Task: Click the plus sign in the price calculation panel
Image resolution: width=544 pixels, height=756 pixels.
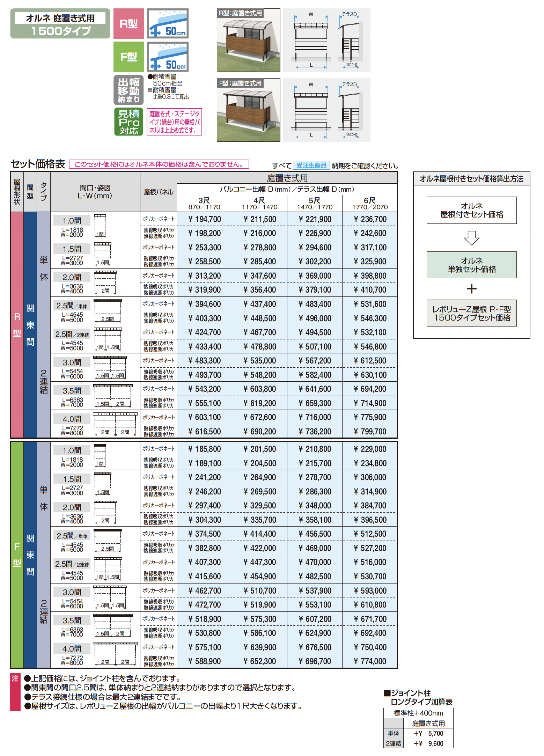Action: tap(471, 289)
